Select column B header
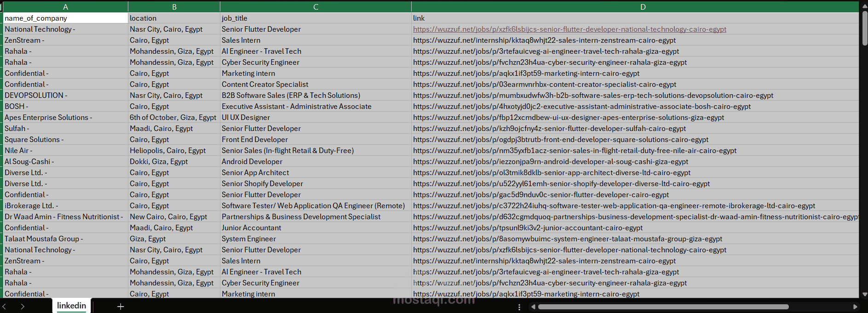 point(174,7)
